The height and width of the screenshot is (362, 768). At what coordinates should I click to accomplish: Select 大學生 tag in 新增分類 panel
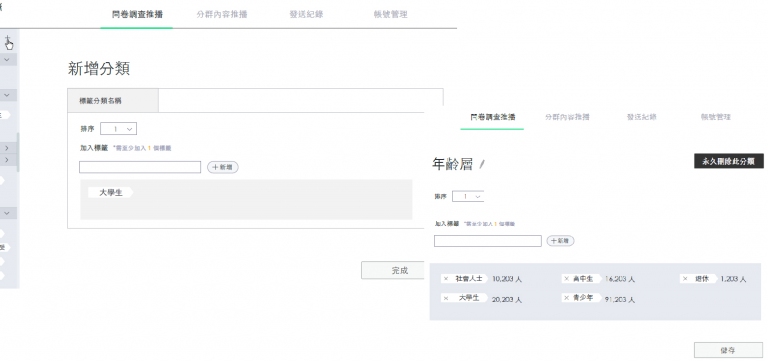(x=111, y=193)
